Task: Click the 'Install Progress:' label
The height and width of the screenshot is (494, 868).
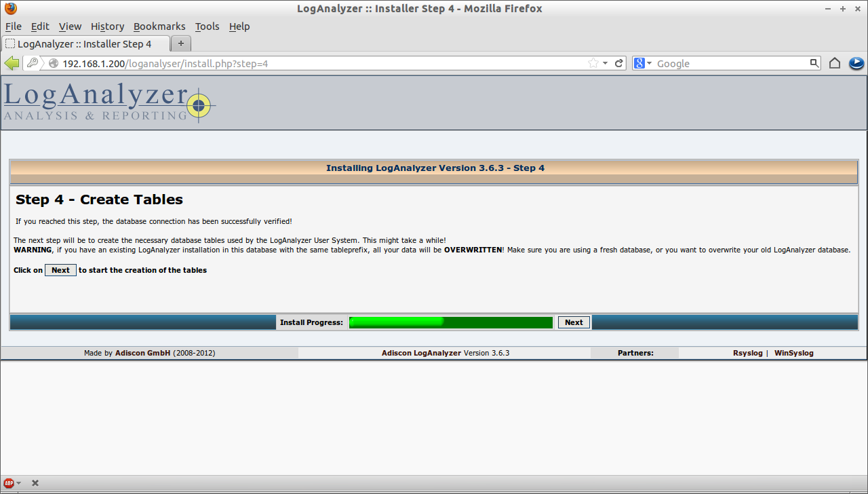Action: (311, 322)
